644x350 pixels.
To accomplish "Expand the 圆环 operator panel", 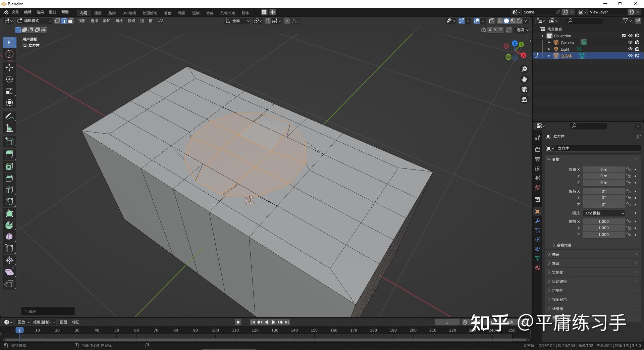I will pos(32,311).
